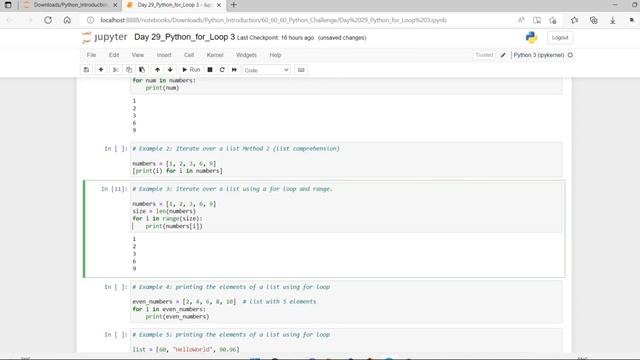The height and width of the screenshot is (360, 640).
Task: Click the print(num) line in top cell
Action: coord(162,88)
